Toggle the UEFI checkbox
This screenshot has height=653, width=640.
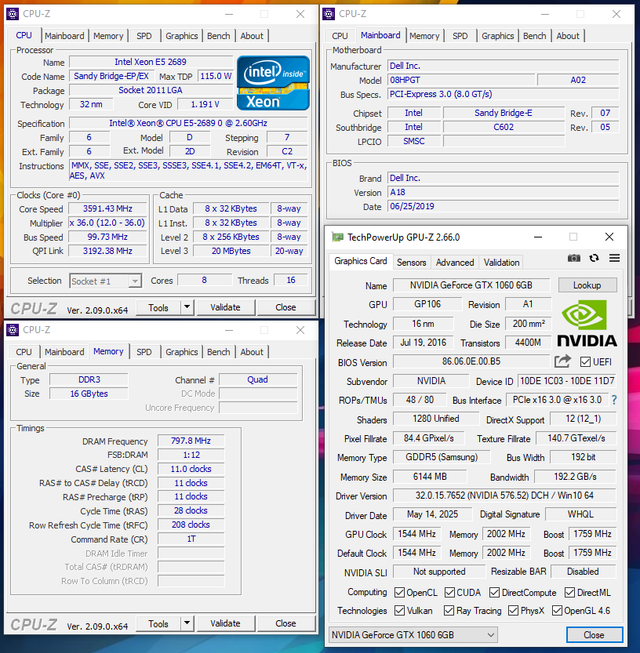pyautogui.click(x=585, y=362)
